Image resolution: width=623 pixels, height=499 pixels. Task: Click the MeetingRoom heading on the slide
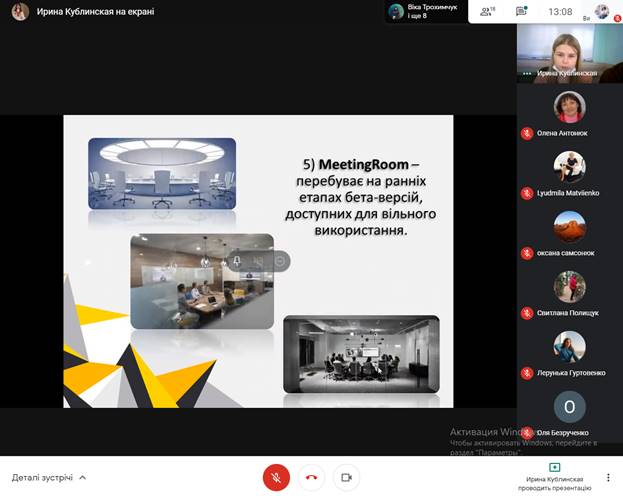[364, 164]
